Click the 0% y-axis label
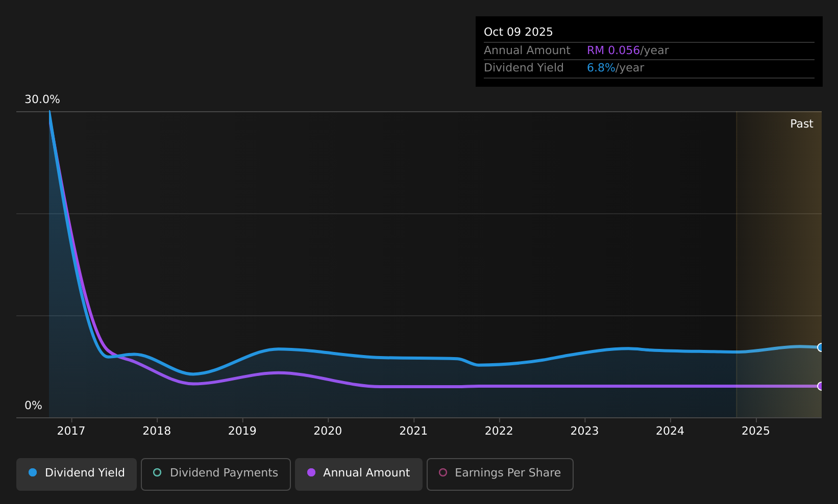Viewport: 838px width, 504px height. pyautogui.click(x=33, y=406)
